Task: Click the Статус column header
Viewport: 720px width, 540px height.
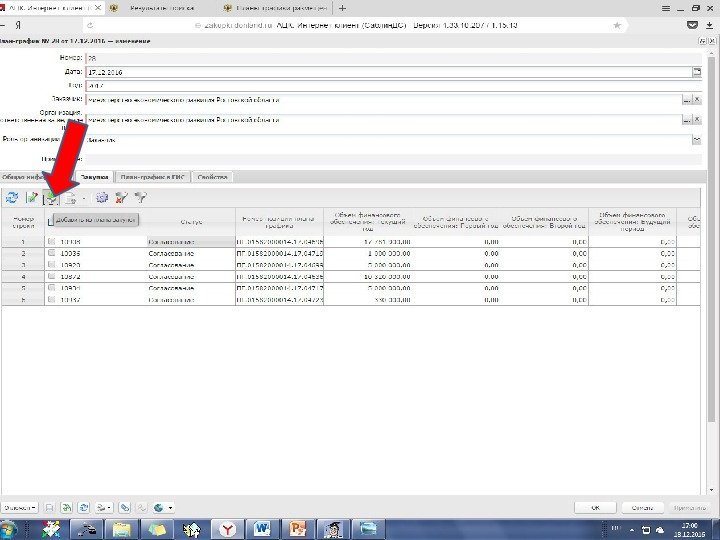Action: pos(191,222)
